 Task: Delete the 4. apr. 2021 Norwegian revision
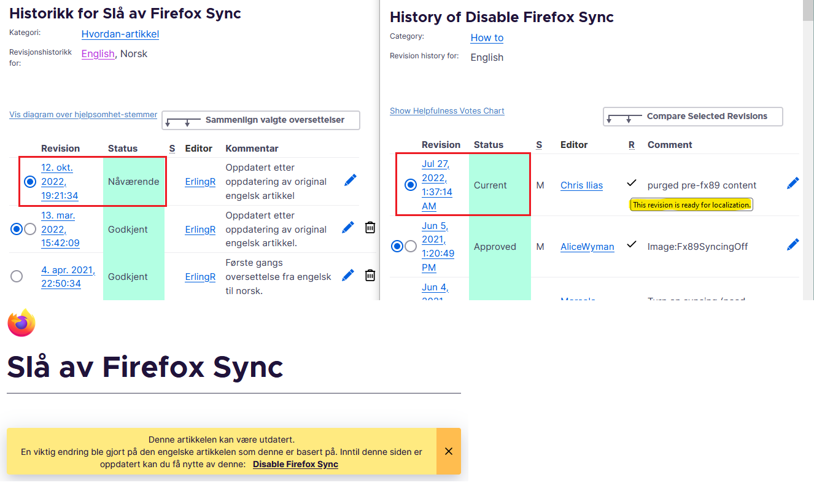click(370, 275)
